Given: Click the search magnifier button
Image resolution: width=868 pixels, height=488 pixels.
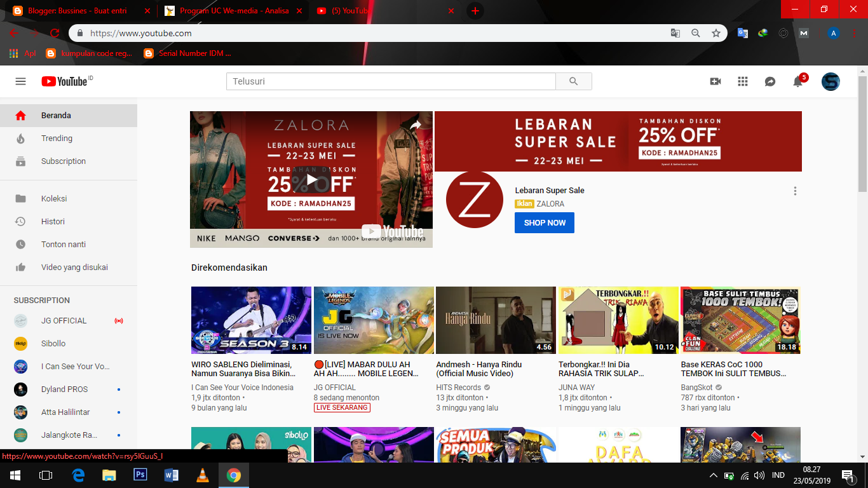Looking at the screenshot, I should [574, 81].
